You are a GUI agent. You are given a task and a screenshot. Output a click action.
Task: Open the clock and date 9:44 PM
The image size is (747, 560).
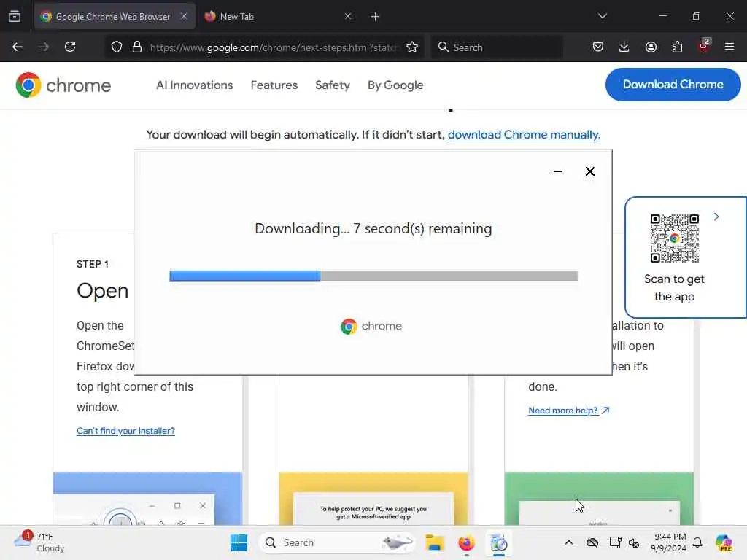click(x=669, y=542)
